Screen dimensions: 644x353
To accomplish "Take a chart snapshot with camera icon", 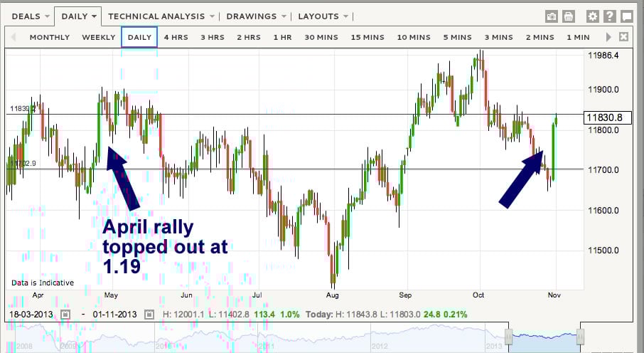I will pos(552,16).
